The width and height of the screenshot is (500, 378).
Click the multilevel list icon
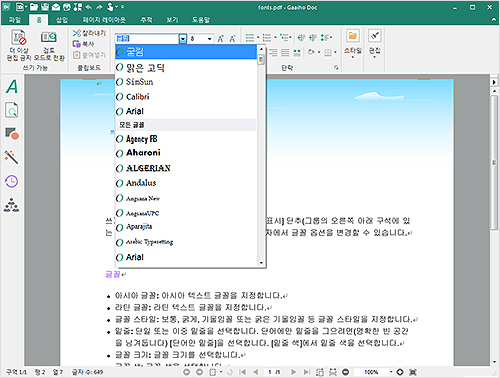tap(284, 38)
